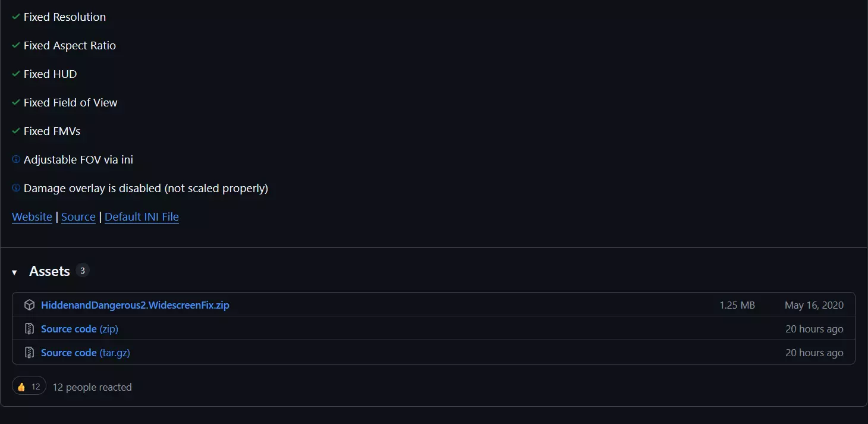Click the info icon beside Adjustable FOV
Image resolution: width=868 pixels, height=424 pixels.
click(16, 159)
